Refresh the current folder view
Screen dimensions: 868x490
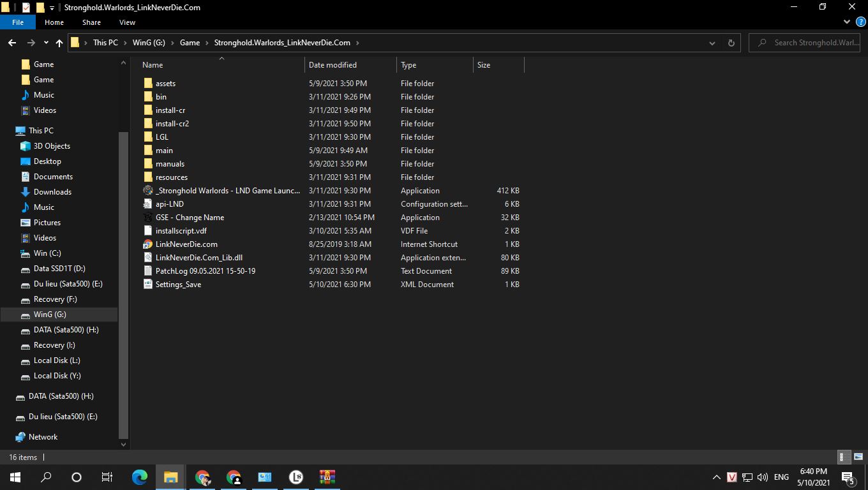coord(731,43)
